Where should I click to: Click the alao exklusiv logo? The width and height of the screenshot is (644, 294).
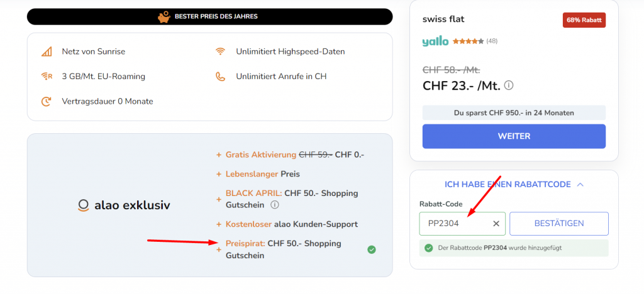124,205
